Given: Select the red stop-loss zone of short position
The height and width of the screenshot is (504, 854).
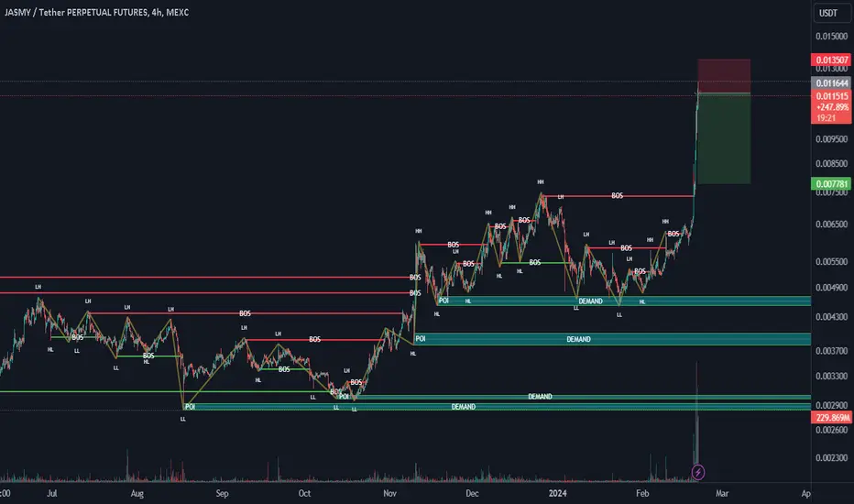Looking at the screenshot, I should point(724,76).
